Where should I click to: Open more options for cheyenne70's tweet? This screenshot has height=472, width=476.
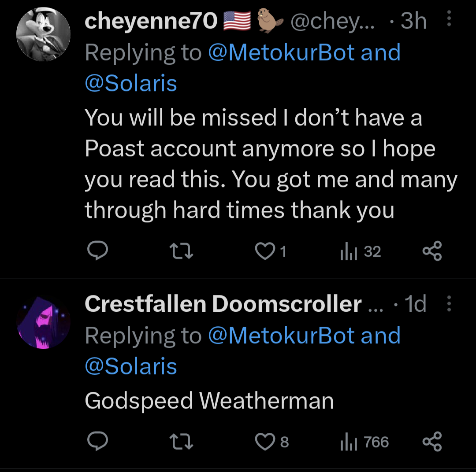[449, 20]
